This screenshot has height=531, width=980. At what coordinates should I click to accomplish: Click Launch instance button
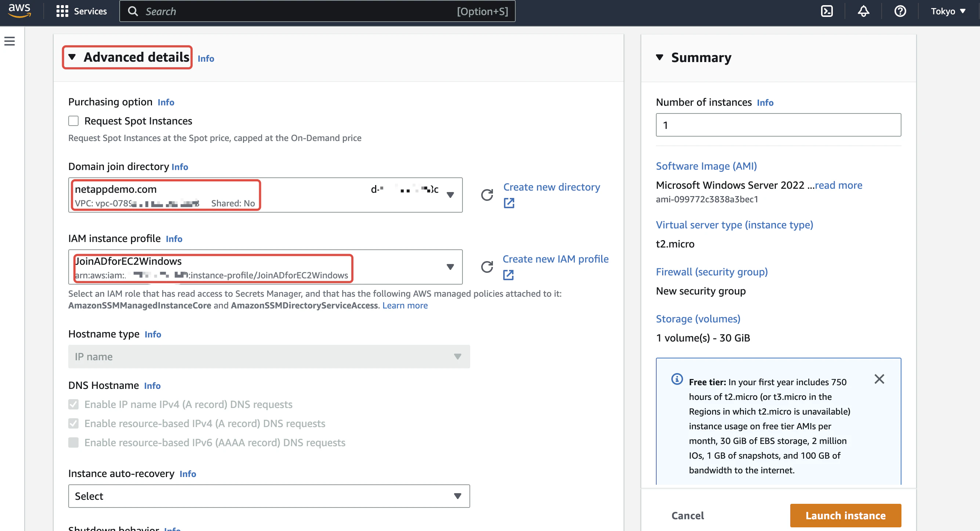pyautogui.click(x=845, y=516)
